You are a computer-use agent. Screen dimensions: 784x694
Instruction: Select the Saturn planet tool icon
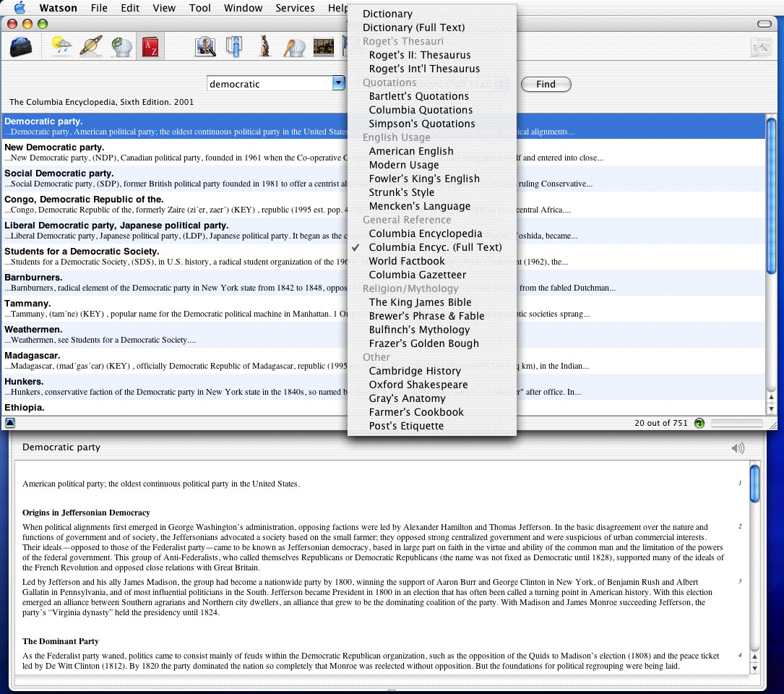point(91,46)
